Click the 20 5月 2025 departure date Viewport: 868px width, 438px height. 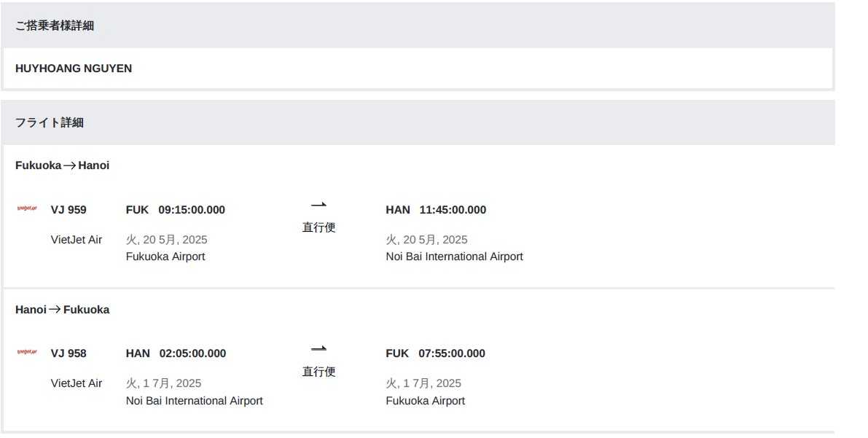pyautogui.click(x=167, y=240)
